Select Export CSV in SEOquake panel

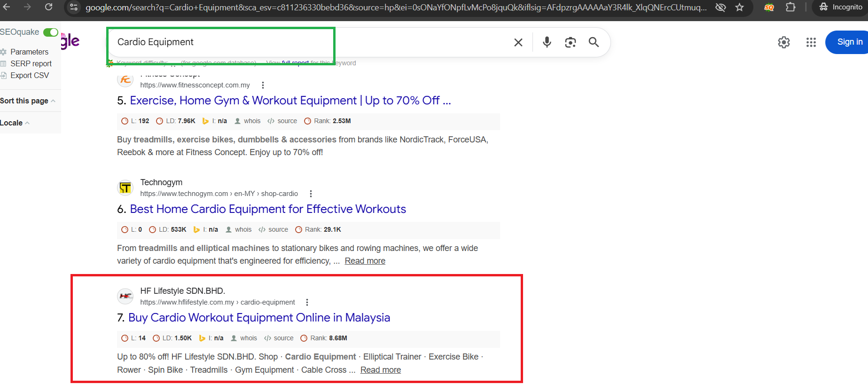(x=30, y=75)
